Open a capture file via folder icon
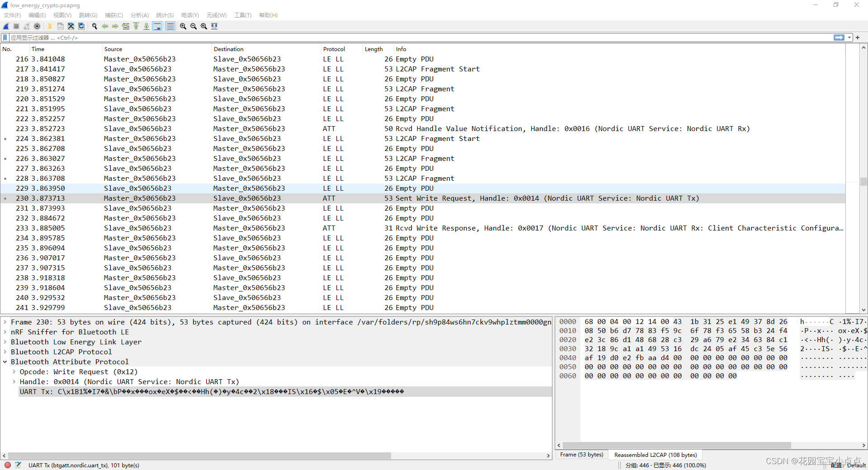The width and height of the screenshot is (868, 470). (50, 26)
